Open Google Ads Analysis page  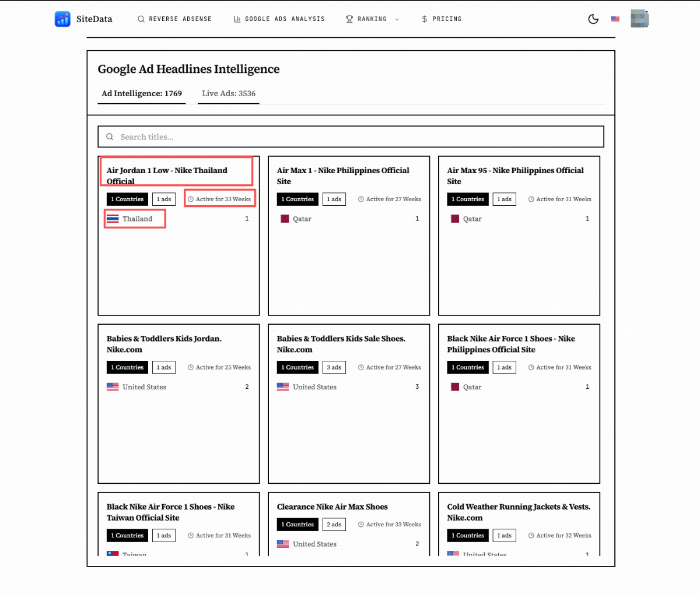point(279,19)
